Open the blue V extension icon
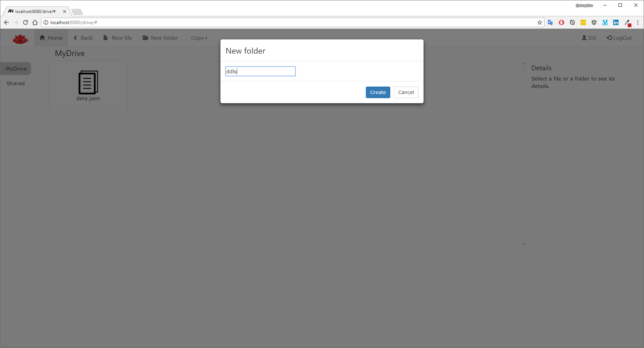This screenshot has height=348, width=644. coord(605,22)
